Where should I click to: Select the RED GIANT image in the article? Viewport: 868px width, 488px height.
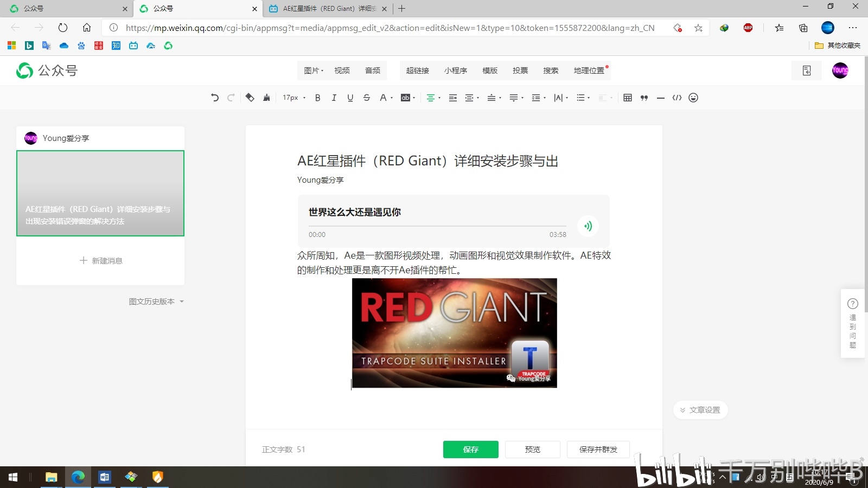pos(455,333)
